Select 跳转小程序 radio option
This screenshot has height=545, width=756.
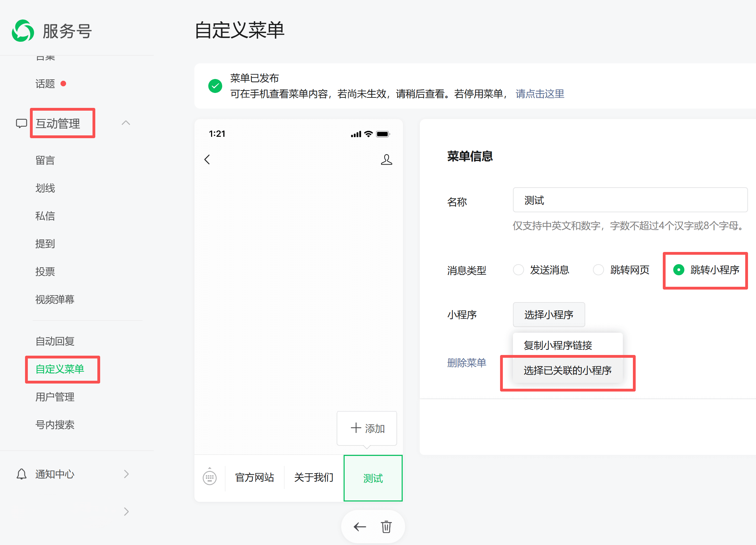pyautogui.click(x=679, y=270)
